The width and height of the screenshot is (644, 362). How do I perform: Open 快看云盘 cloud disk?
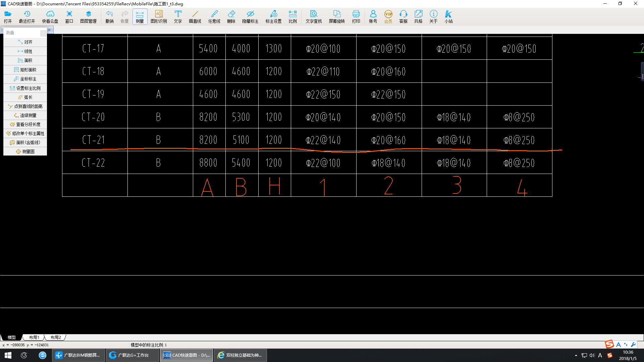tap(50, 16)
